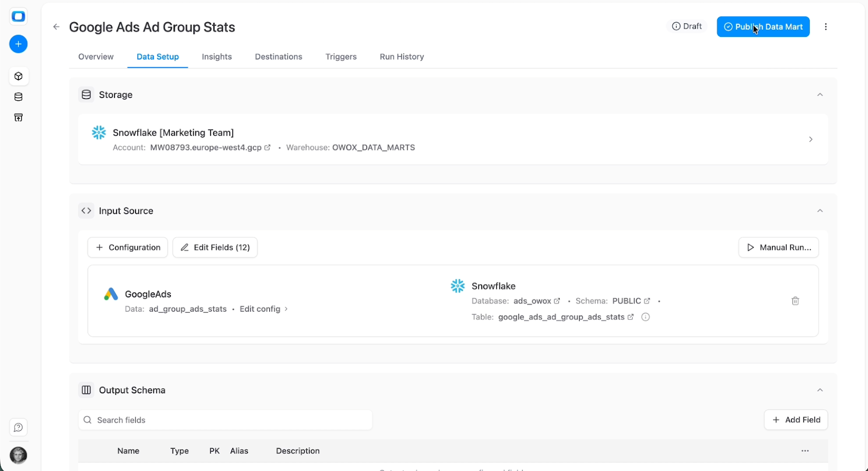Collapse the Input Source section
The image size is (868, 471).
820,211
